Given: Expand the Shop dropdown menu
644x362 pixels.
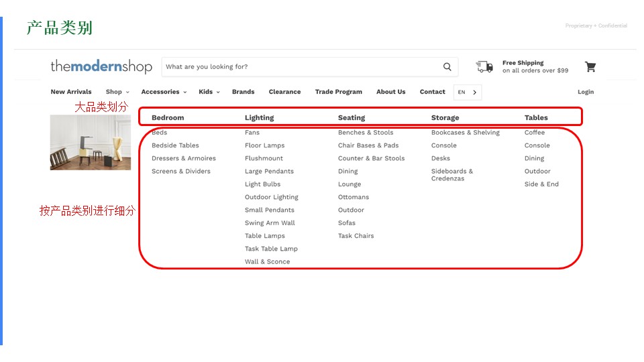Looking at the screenshot, I should pos(117,92).
